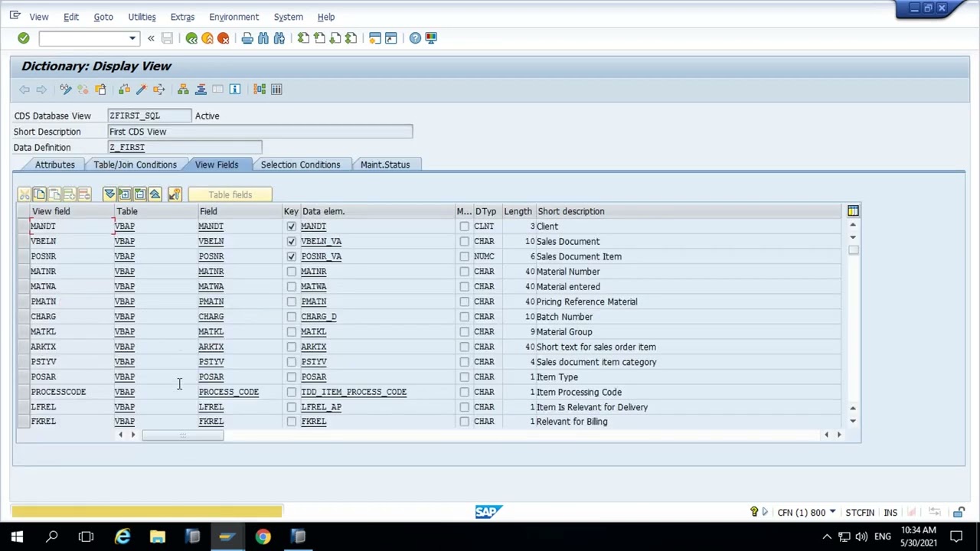
Task: Toggle Key checkbox for MANDT row
Action: 291,227
